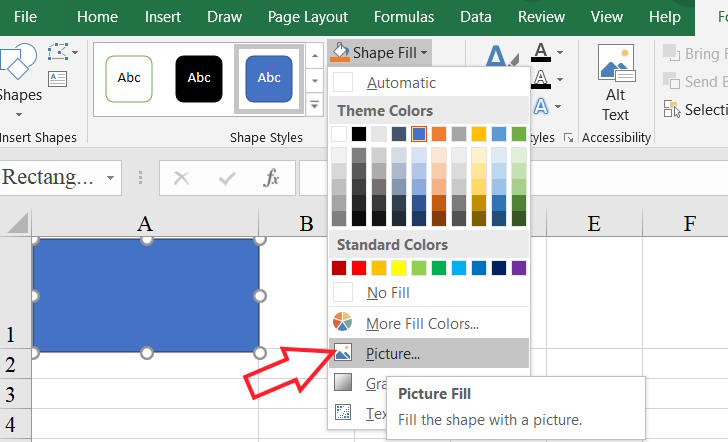Expand the Shape Fill dropdown arrow
The height and width of the screenshot is (442, 728).
[425, 52]
